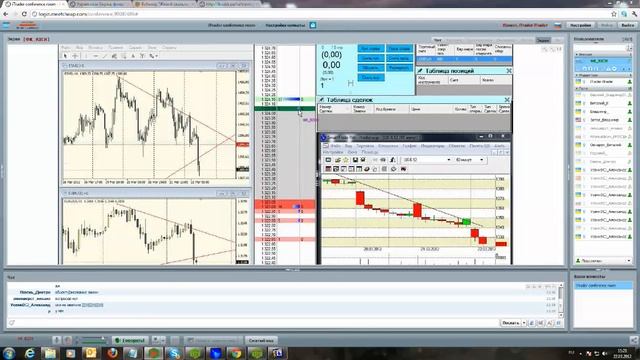Open the Торговля menu in the SmartTrade window
This screenshot has width=640, height=360.
[x=365, y=146]
